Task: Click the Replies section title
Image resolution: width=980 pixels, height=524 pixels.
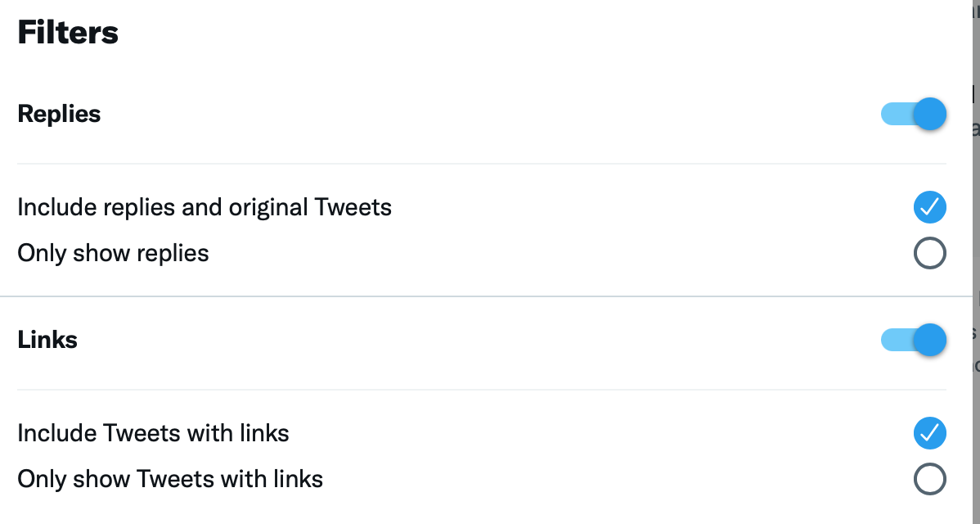Action: (59, 114)
